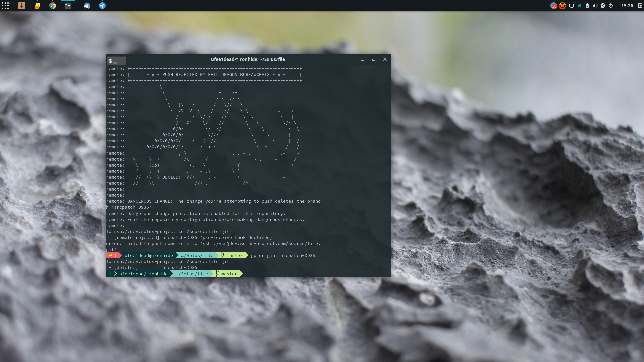Click the DENIED! text in ASCII art
Screen dimensions: 644x362
point(171,177)
